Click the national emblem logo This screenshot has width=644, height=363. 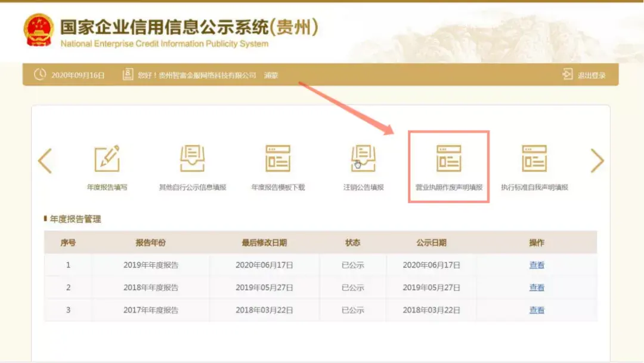tap(38, 30)
